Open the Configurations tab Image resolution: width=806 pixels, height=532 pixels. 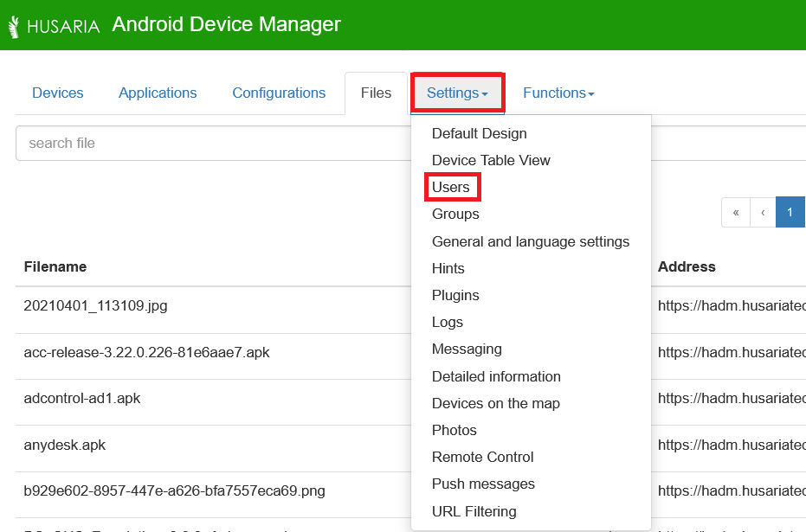click(x=279, y=93)
